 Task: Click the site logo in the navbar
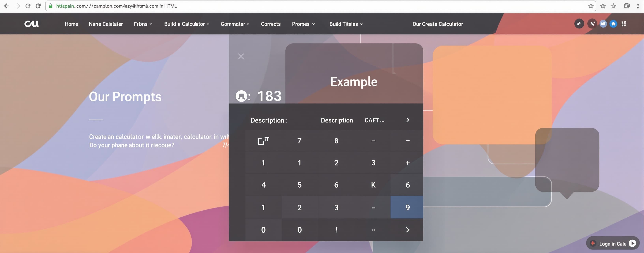click(32, 24)
